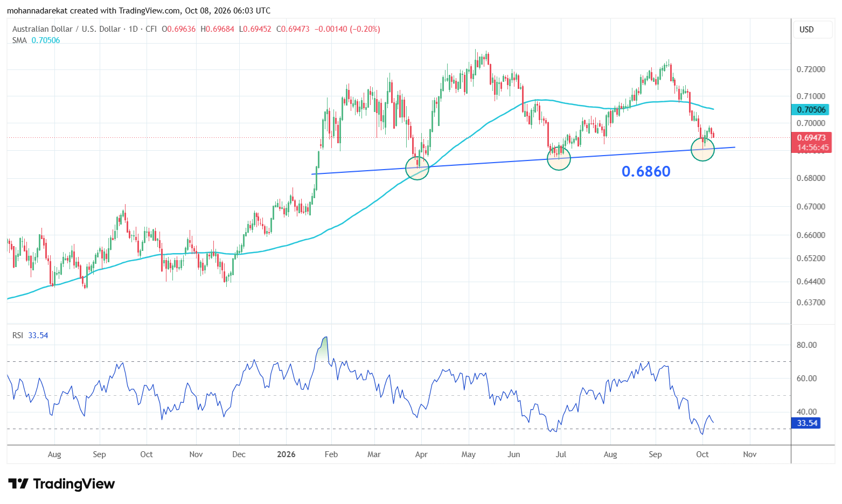Click the Apr label on the time axis
This screenshot has height=504, width=842.
[421, 454]
